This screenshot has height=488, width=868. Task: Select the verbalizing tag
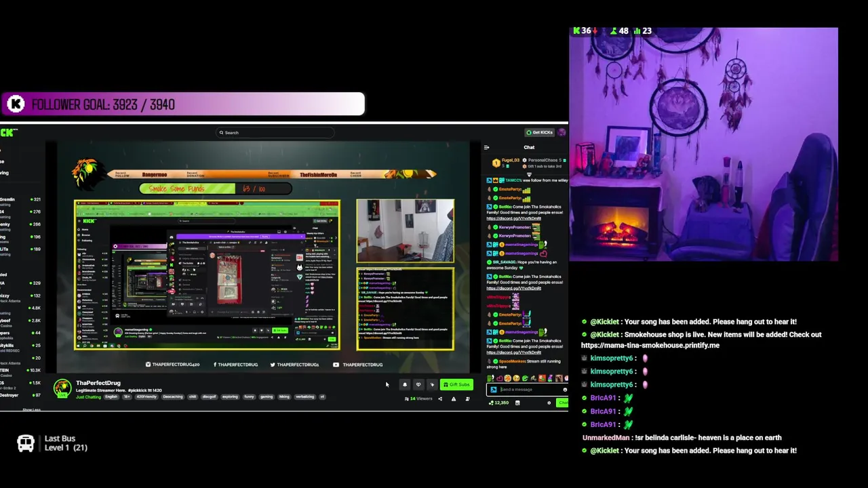tap(305, 396)
